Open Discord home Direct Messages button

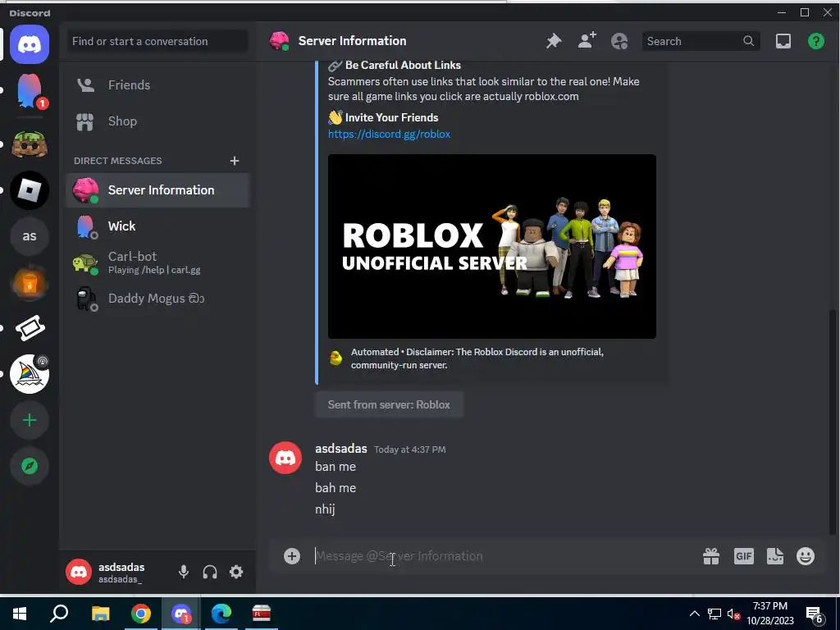pyautogui.click(x=30, y=44)
